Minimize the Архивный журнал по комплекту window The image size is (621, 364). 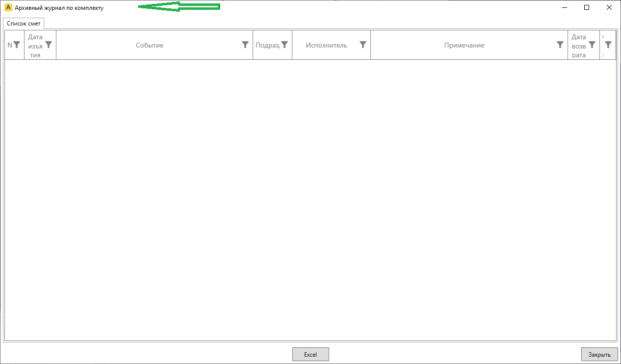pyautogui.click(x=565, y=7)
